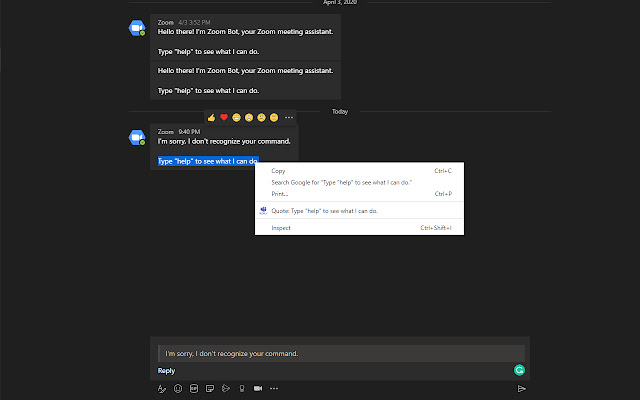
Task: Click the green Grammarly icon
Action: (x=519, y=370)
